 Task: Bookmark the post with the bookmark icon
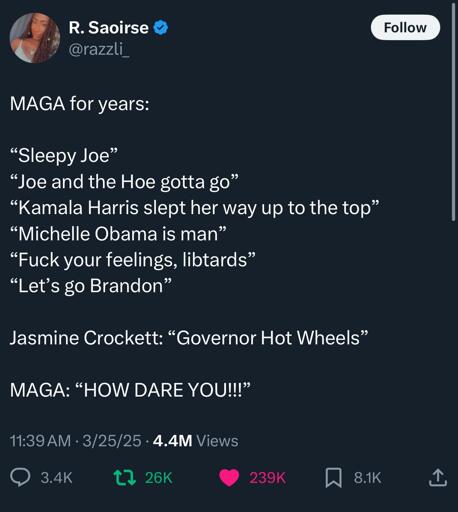[333, 477]
